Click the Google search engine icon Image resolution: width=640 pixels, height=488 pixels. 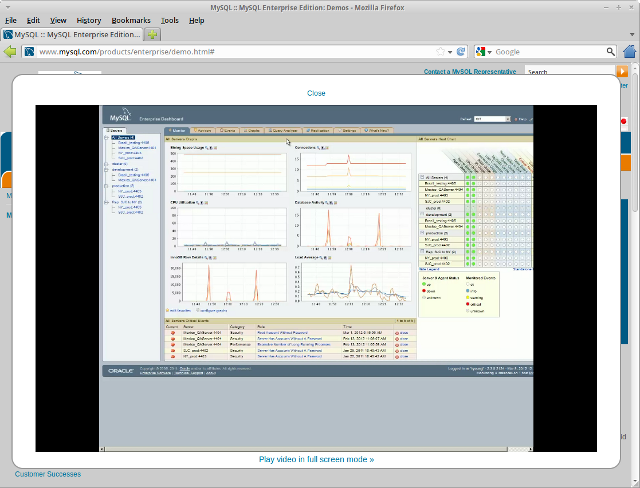[x=480, y=51]
